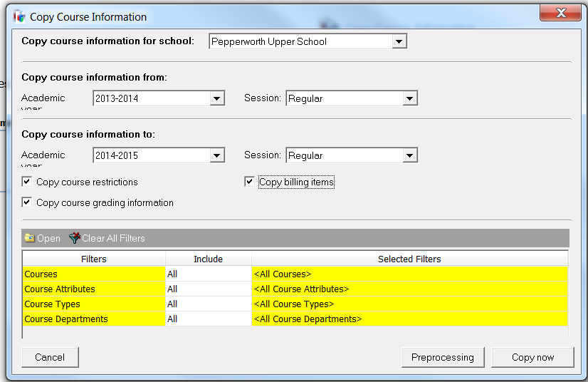Click the <All Course Departments> cell
The width and height of the screenshot is (588, 382).
[409, 319]
